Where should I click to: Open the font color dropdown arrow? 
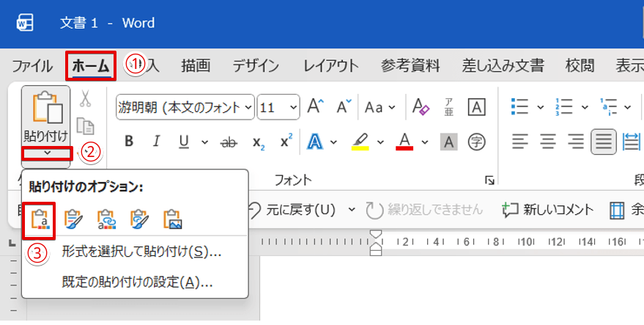(x=425, y=142)
